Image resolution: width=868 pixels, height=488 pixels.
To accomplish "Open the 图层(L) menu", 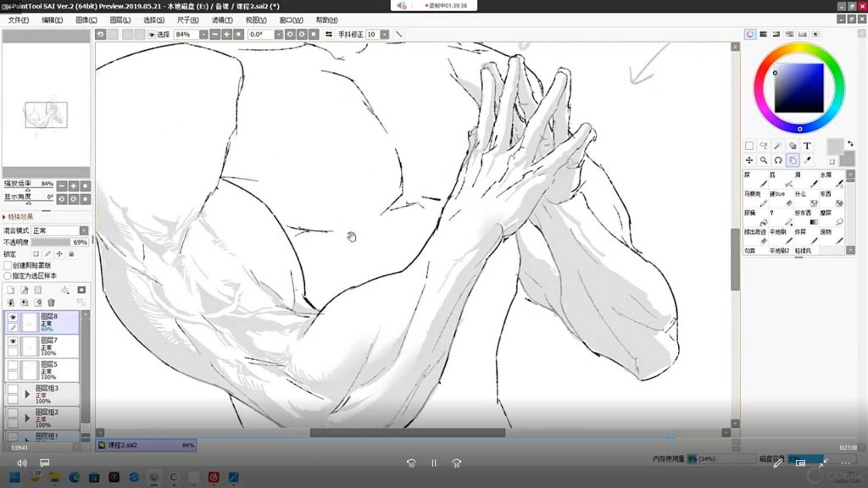I will click(x=120, y=19).
